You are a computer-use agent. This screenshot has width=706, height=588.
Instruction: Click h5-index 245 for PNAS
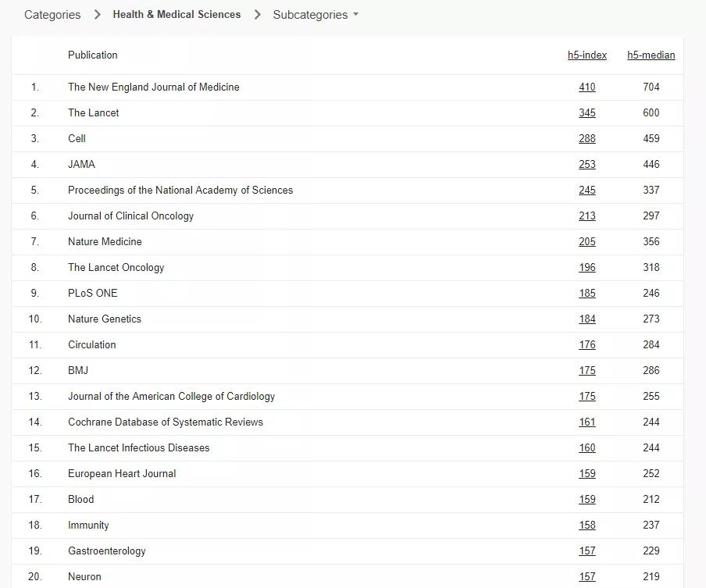point(587,191)
